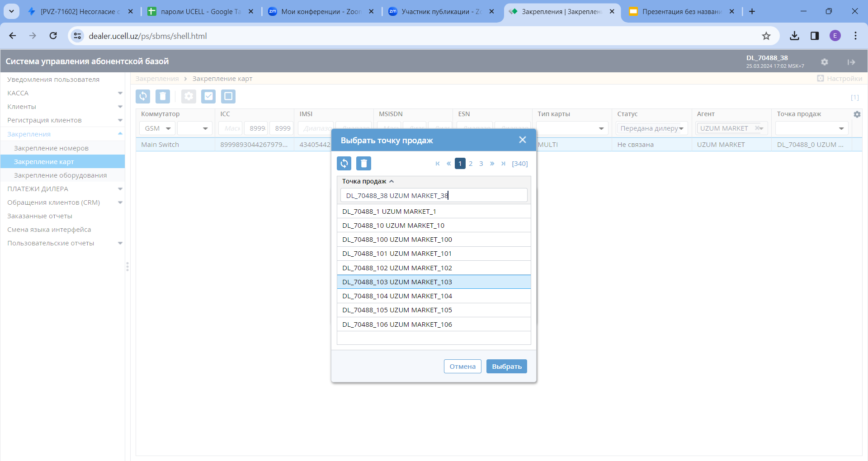Open Закрепление карт submenu item

pyautogui.click(x=63, y=162)
